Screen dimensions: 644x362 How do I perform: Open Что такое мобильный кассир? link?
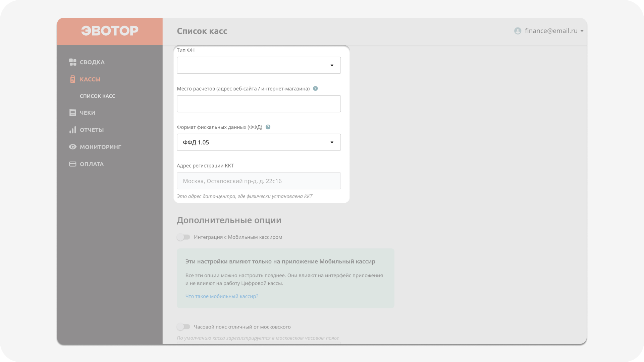click(222, 296)
